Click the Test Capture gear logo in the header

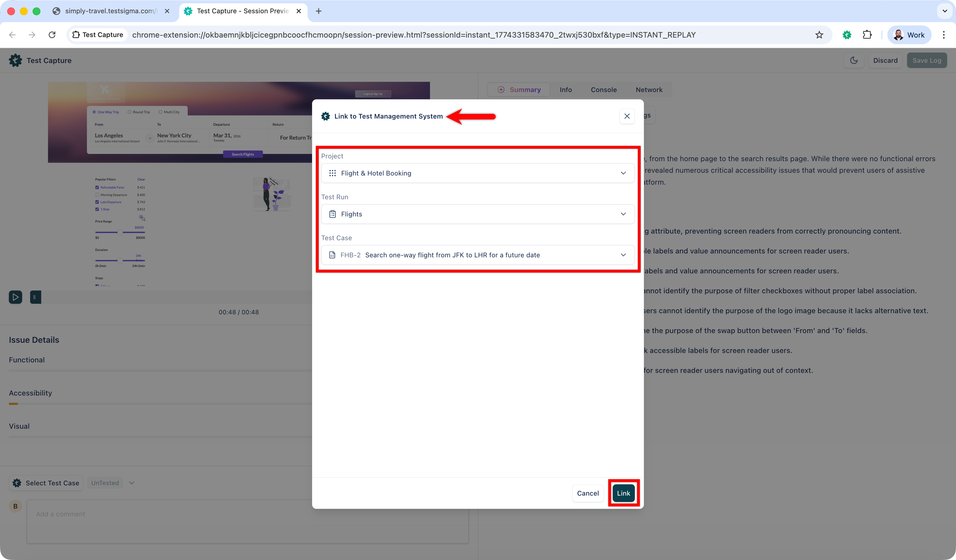point(15,60)
